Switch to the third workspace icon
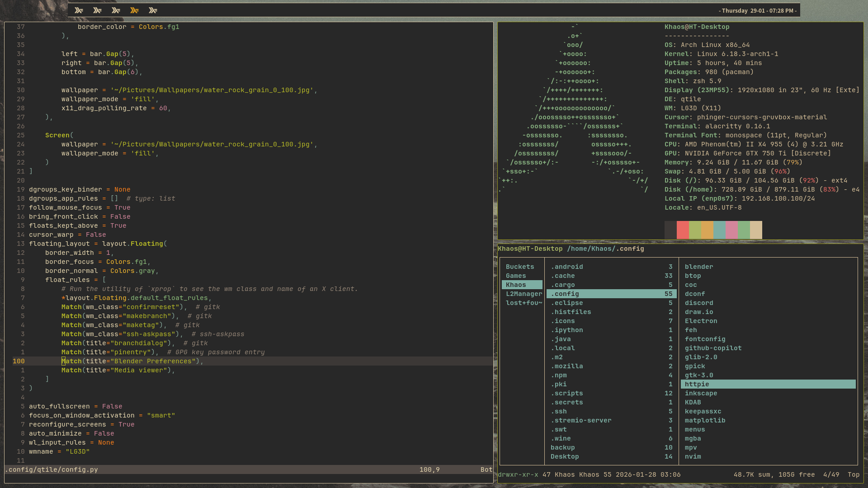This screenshot has height=488, width=868. click(x=116, y=10)
